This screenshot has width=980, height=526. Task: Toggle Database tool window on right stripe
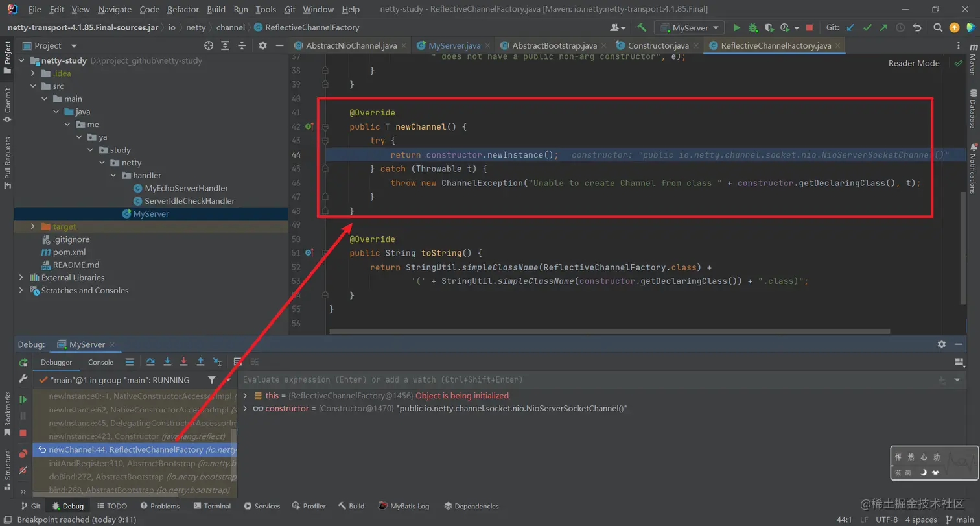973,110
